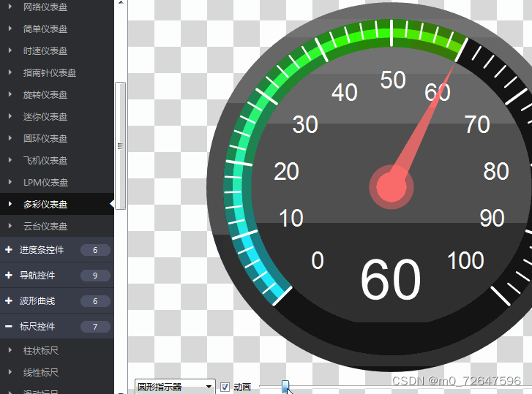Choose the 旋转仪表盘 item

click(57, 94)
